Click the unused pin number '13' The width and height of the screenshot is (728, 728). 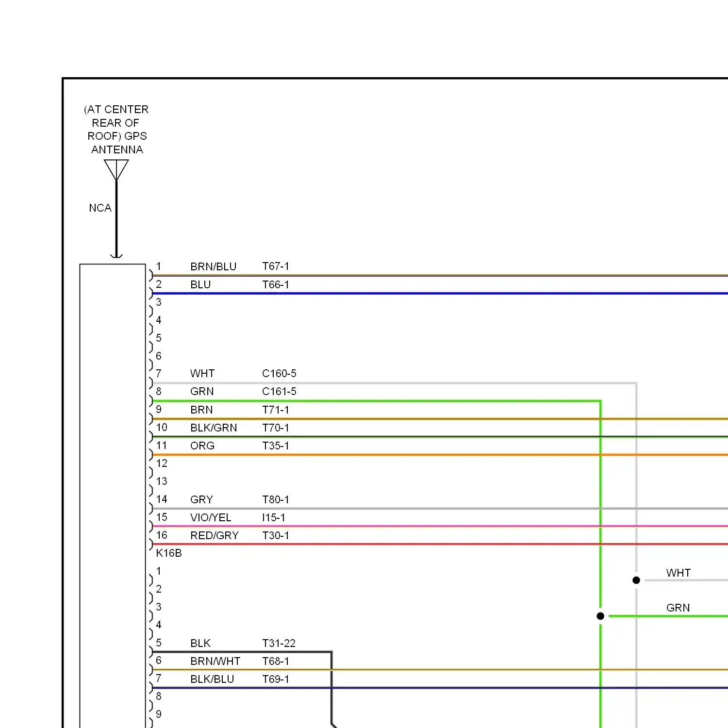coord(162,481)
